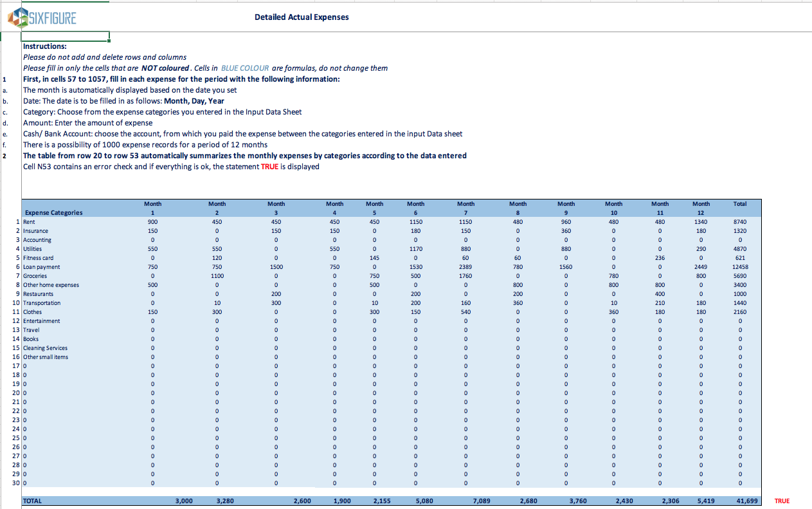Click Loan payment value 2449 in Month 12
Image resolution: width=812 pixels, height=509 pixels.
(x=701, y=267)
